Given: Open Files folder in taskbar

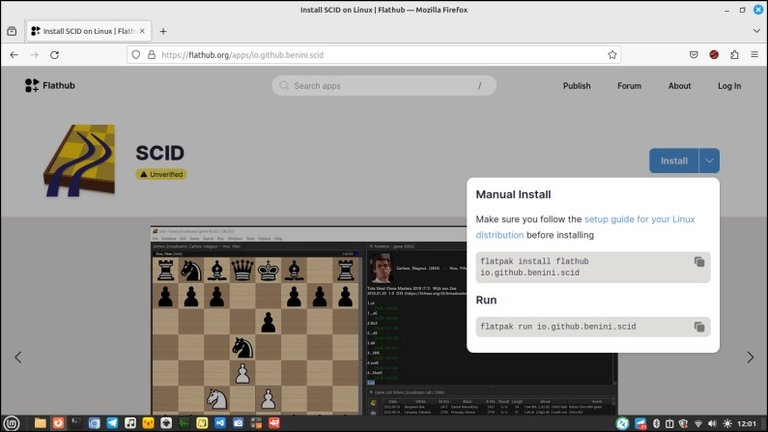Looking at the screenshot, I should tap(40, 423).
